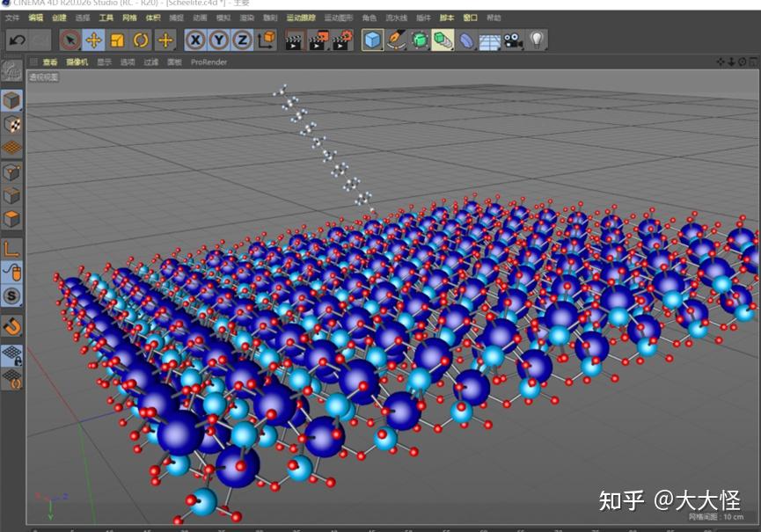Toggle the Viewport Solo S icon

[11, 295]
